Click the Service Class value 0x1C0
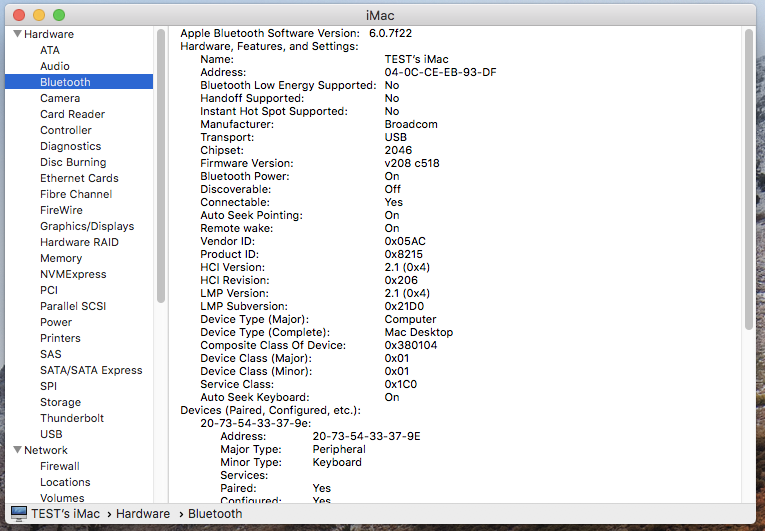This screenshot has width=765, height=531. tap(401, 385)
